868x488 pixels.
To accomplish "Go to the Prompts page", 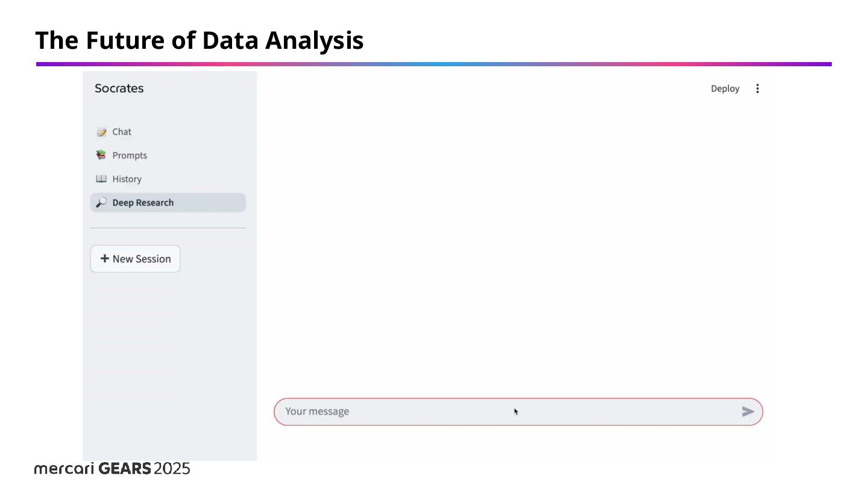I will (x=130, y=155).
